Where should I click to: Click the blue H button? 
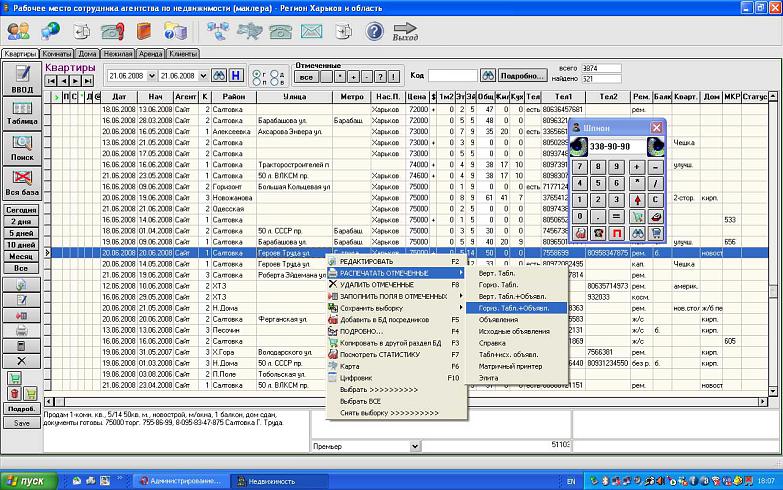click(x=236, y=76)
